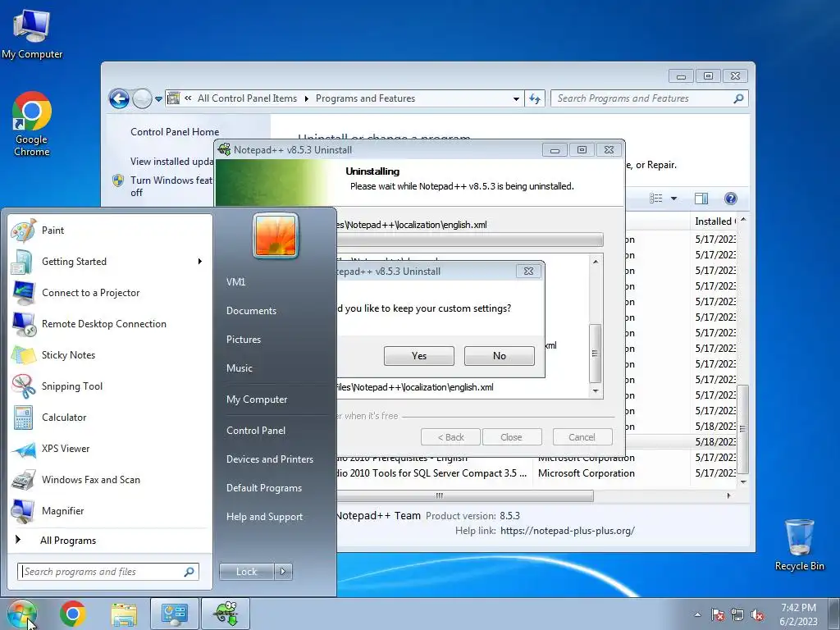Launch Calculator from Start menu

[x=109, y=418]
